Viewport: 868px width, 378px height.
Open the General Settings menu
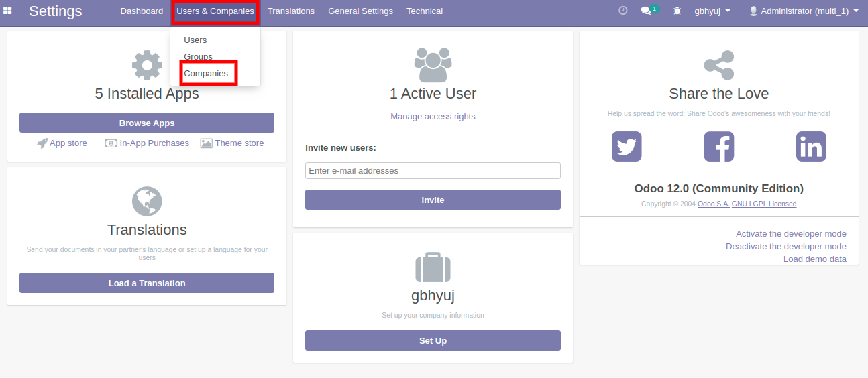360,11
